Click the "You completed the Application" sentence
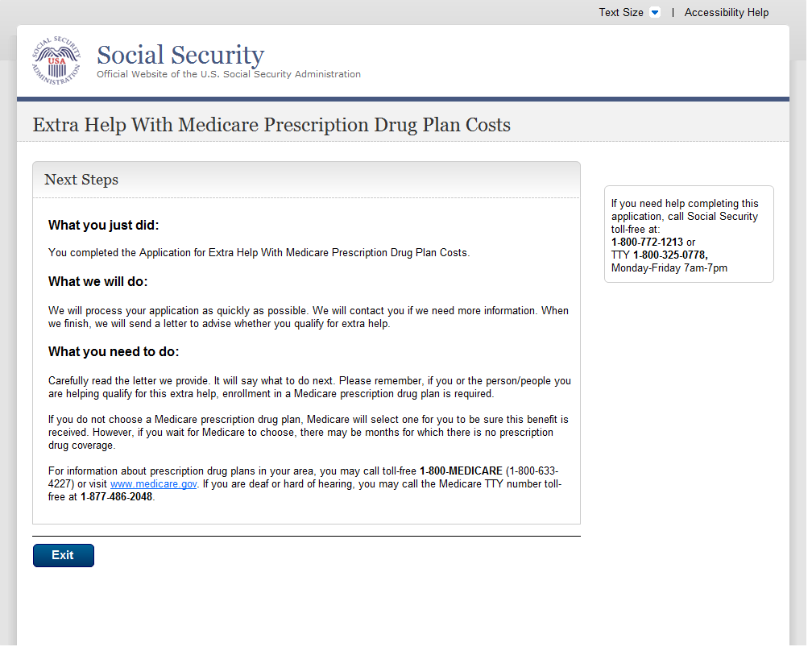812x651 pixels. coord(259,253)
